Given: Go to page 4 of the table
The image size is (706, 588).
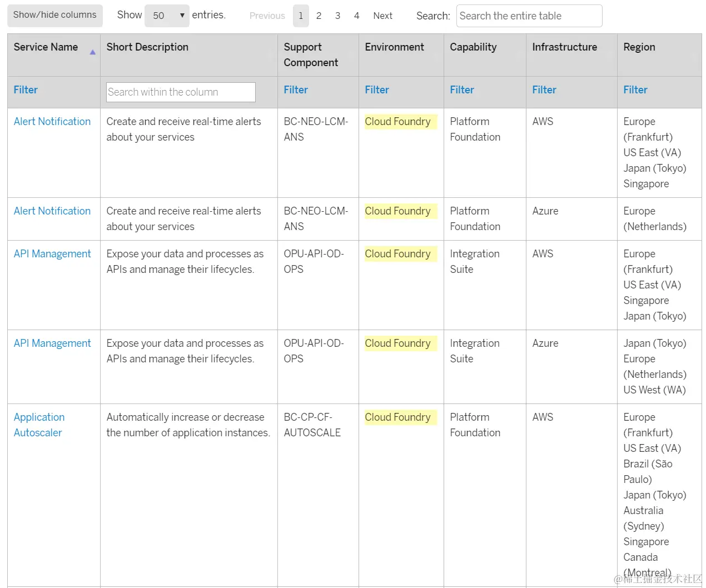Looking at the screenshot, I should [x=356, y=16].
